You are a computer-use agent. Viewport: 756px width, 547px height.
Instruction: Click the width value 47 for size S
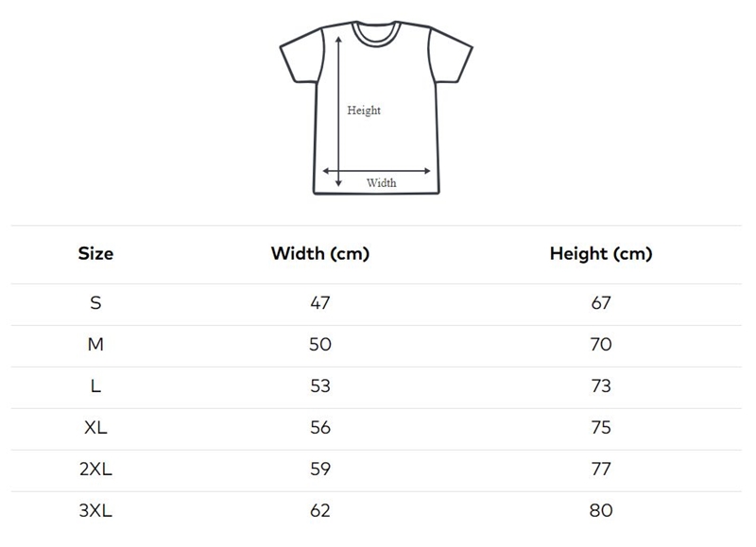pos(319,303)
